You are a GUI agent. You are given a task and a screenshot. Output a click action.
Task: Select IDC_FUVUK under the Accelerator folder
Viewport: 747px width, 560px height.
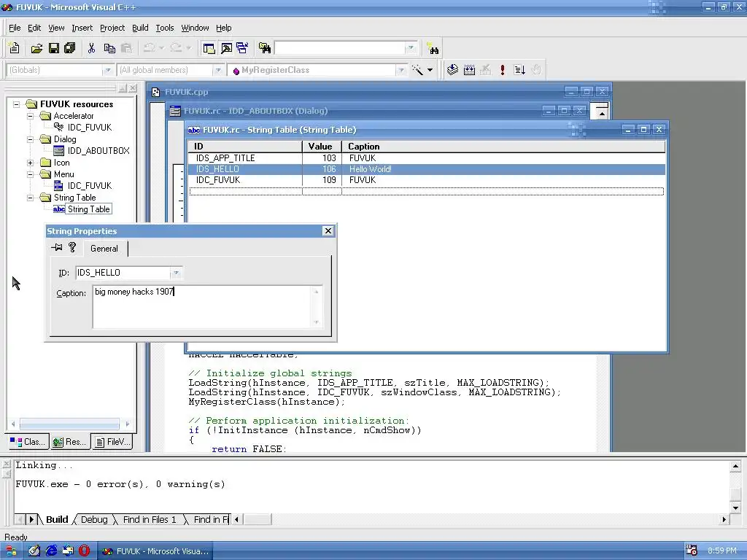[90, 128]
